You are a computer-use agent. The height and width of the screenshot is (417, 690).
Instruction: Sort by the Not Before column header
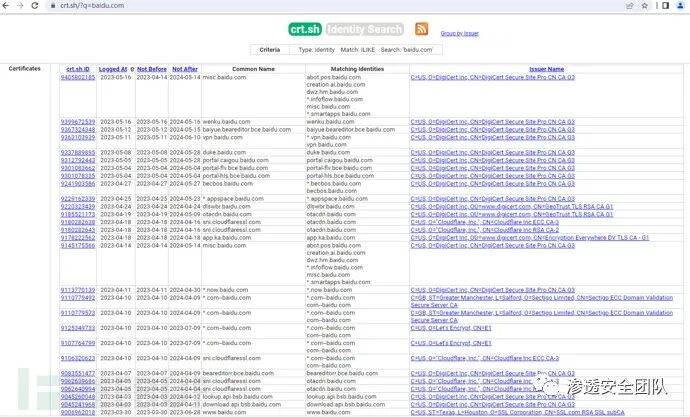[152, 69]
